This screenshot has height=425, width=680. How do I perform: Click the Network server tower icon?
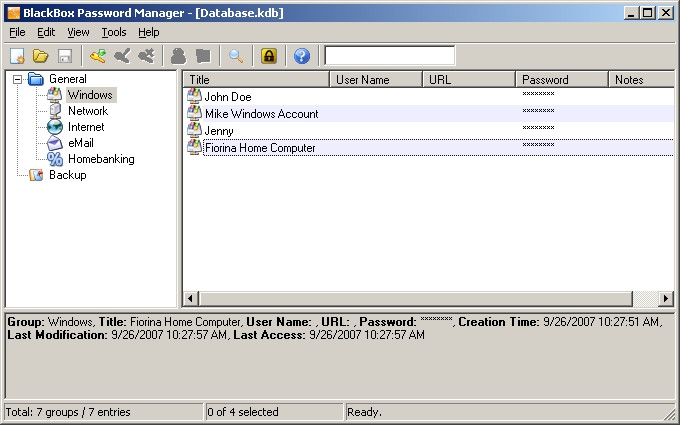[x=55, y=111]
